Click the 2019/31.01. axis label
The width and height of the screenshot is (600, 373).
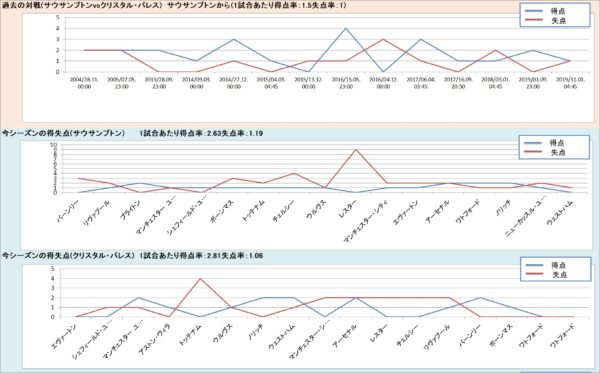tap(570, 83)
